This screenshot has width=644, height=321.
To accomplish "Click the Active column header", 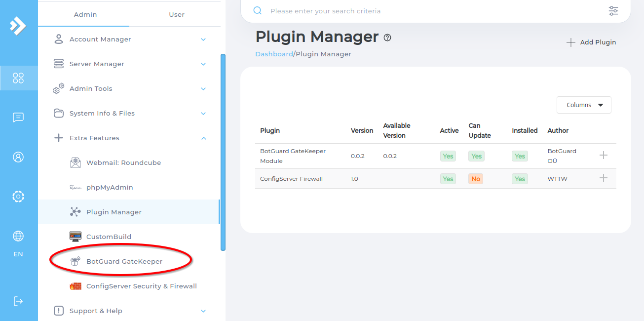I will click(x=449, y=130).
